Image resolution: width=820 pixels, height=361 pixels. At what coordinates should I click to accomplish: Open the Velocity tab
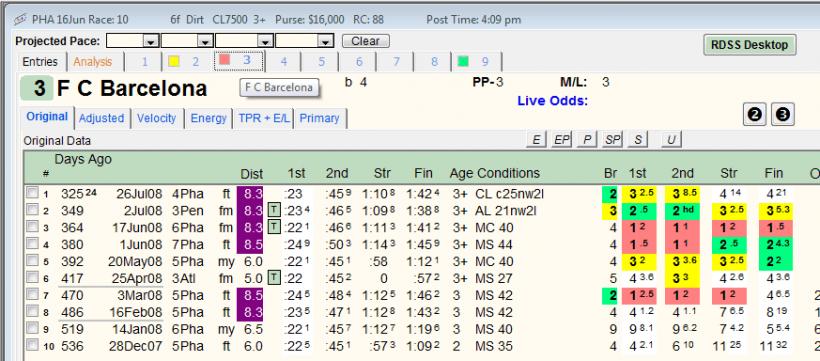click(156, 118)
